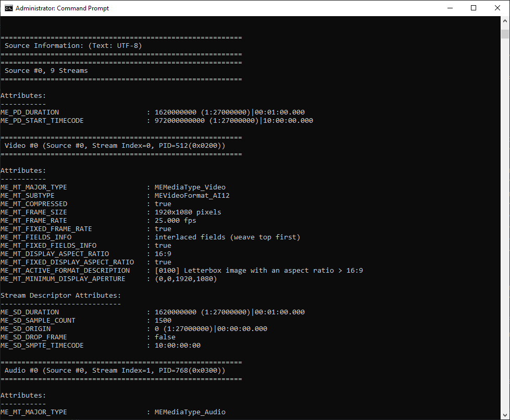Click the 'Stream Descriptor Attributes:' heading

[x=60, y=296]
